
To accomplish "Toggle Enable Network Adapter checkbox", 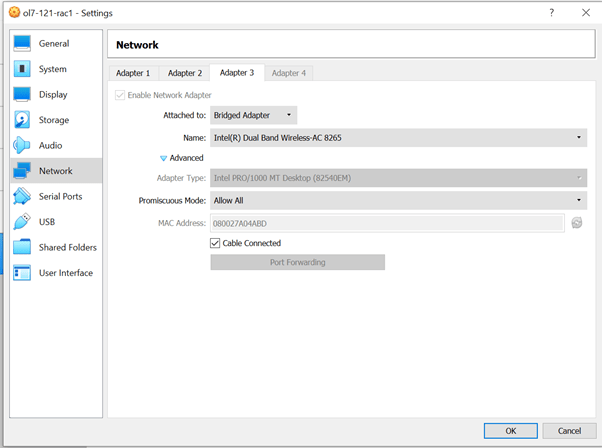I will pos(121,95).
